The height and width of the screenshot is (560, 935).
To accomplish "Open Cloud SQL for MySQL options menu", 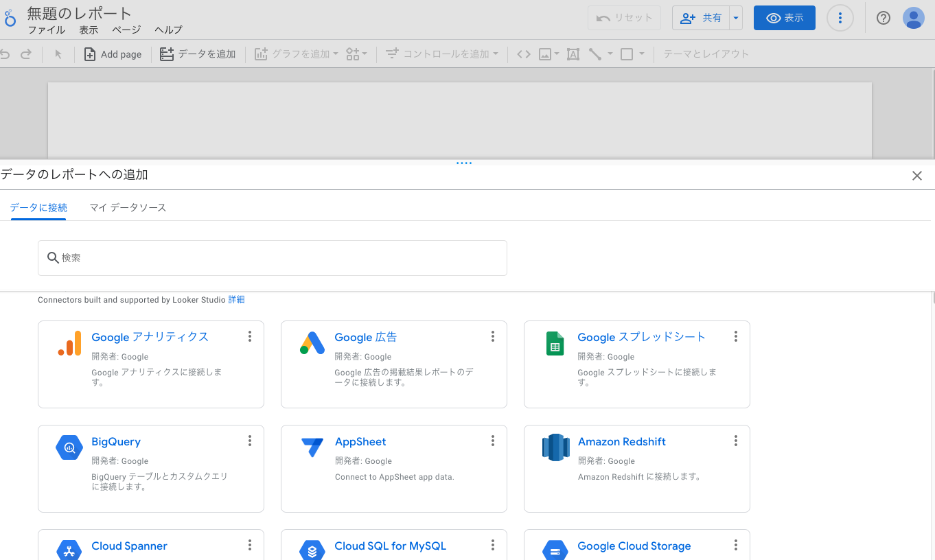I will 493,545.
